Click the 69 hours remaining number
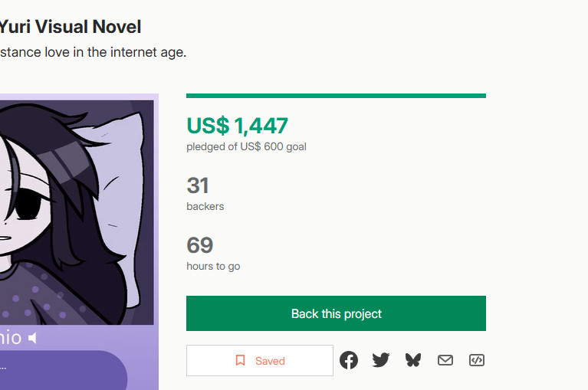 tap(199, 245)
